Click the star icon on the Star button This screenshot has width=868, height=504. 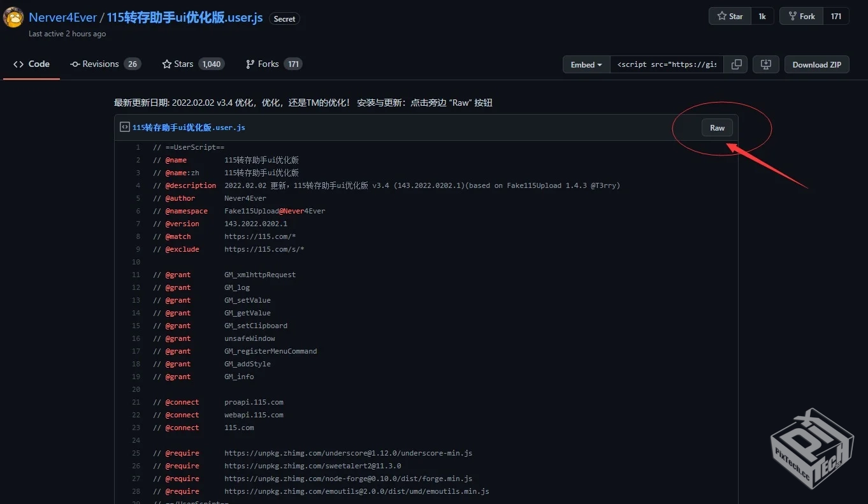tap(723, 15)
